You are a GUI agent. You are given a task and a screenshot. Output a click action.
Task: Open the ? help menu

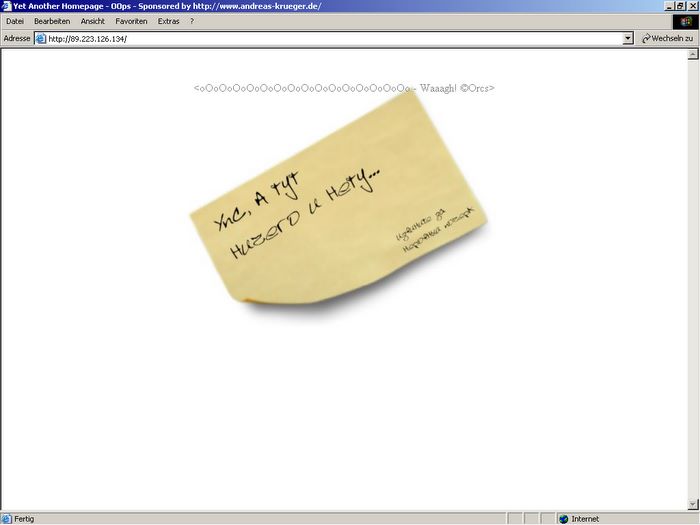[x=192, y=21]
